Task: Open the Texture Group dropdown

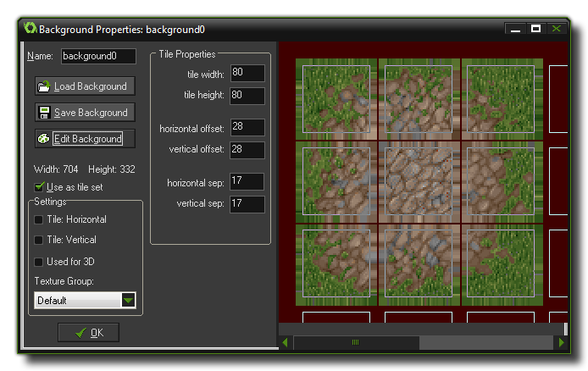Action: pos(128,300)
